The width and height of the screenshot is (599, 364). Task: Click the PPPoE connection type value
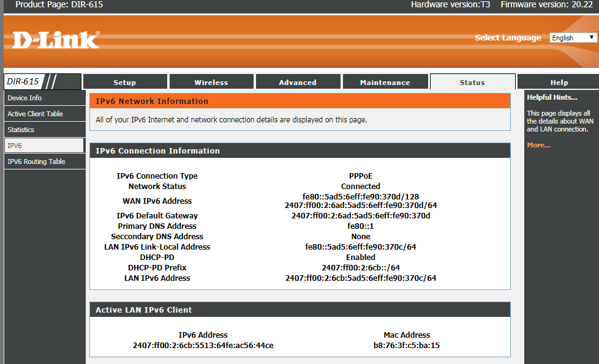[x=361, y=176]
